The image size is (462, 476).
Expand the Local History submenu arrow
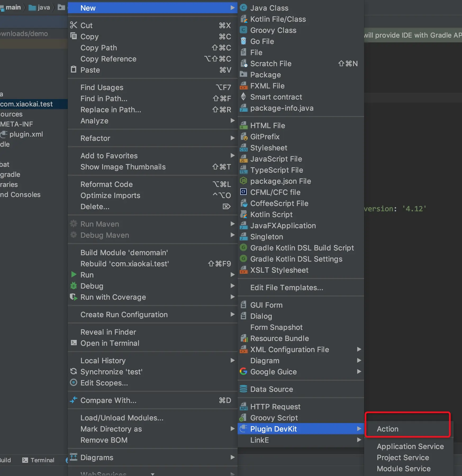(233, 361)
